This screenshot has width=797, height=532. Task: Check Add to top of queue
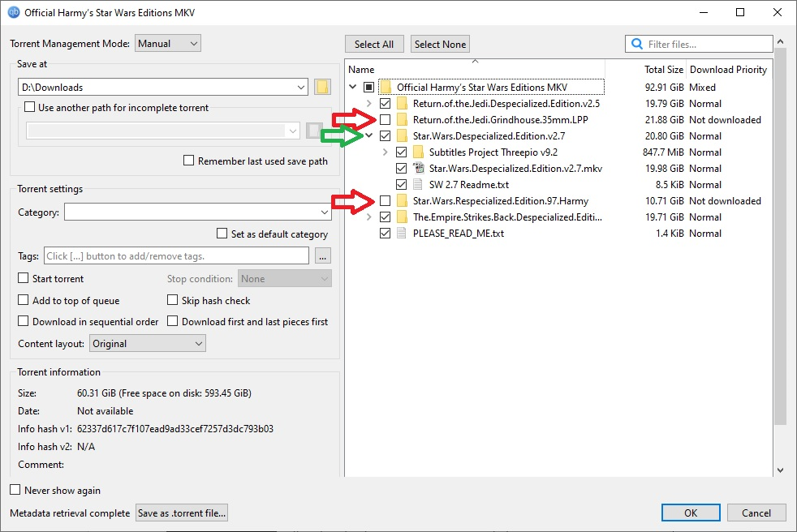click(x=24, y=300)
